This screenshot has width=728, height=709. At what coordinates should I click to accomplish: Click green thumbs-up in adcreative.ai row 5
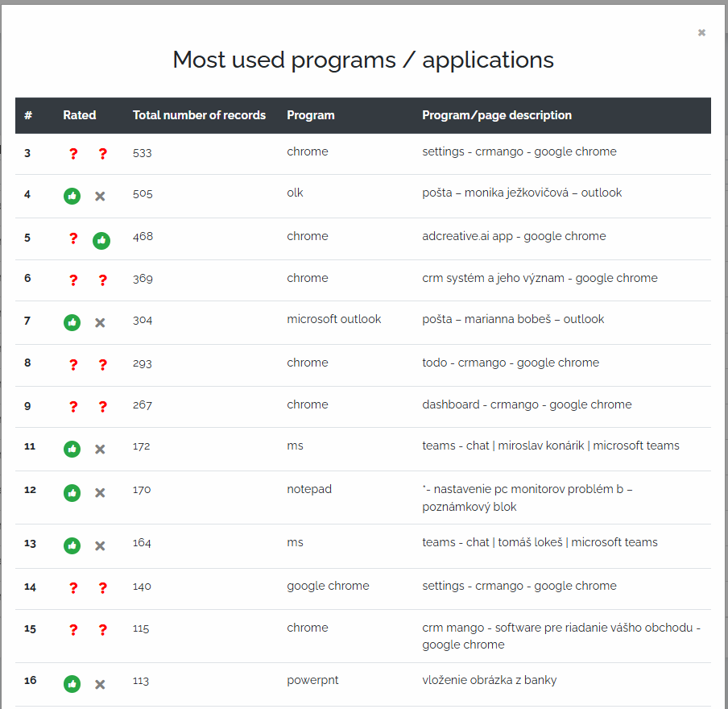tap(101, 241)
